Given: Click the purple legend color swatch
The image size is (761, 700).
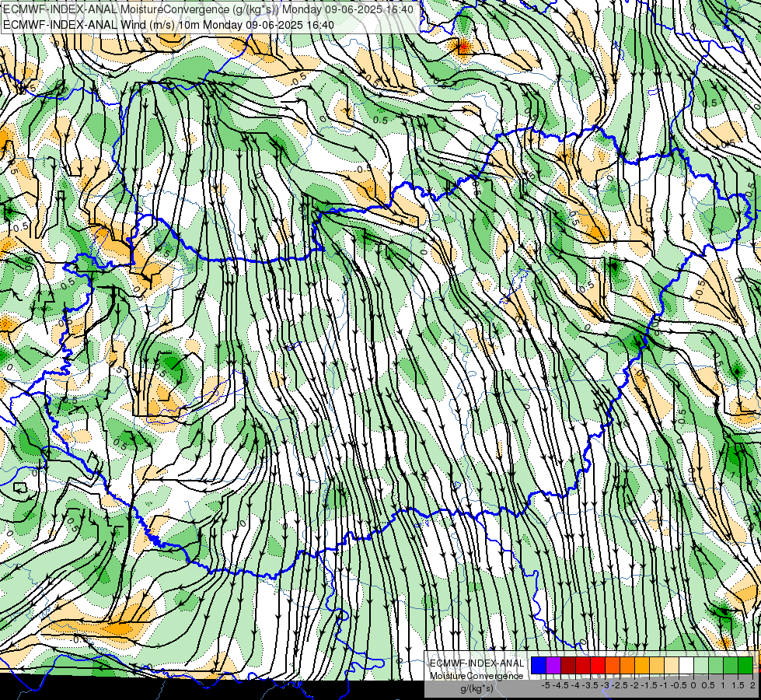Looking at the screenshot, I should [553, 665].
